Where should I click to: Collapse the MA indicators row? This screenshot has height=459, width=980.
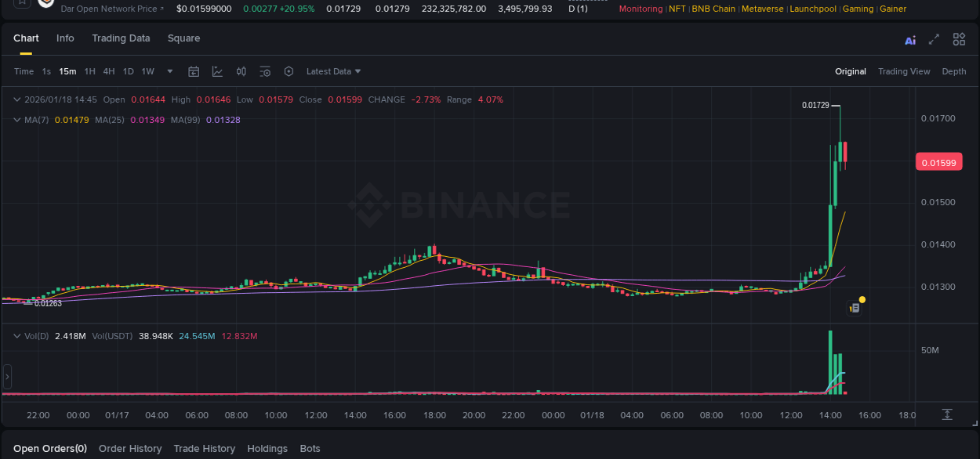click(16, 120)
